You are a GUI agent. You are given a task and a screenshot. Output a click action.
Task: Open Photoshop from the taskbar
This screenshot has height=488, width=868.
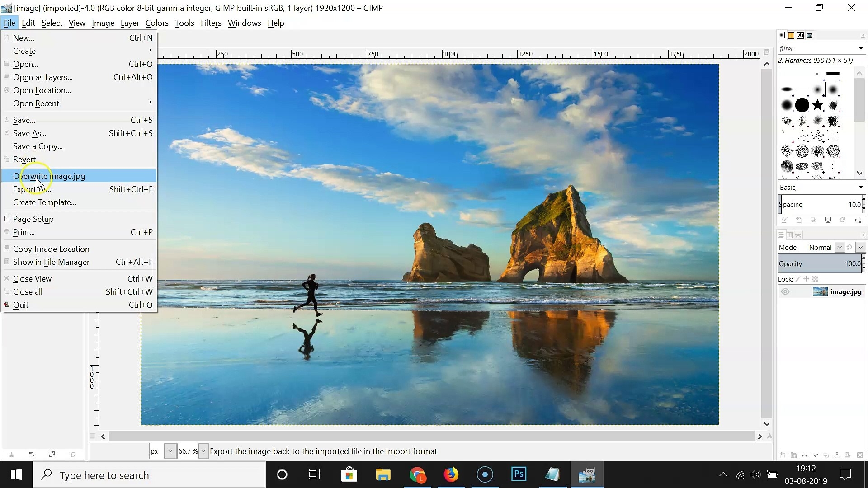(519, 474)
